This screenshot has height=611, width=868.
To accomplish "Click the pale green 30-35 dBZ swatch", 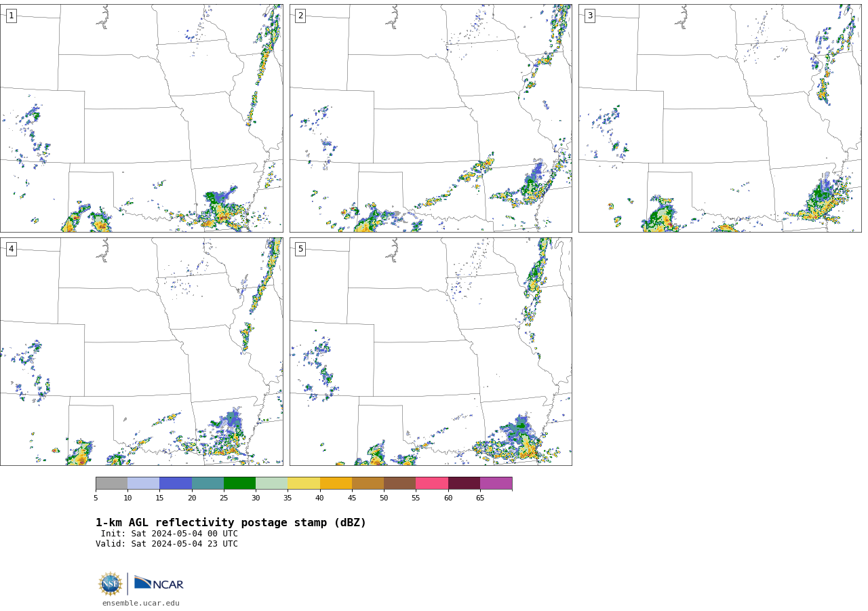I will [x=272, y=484].
